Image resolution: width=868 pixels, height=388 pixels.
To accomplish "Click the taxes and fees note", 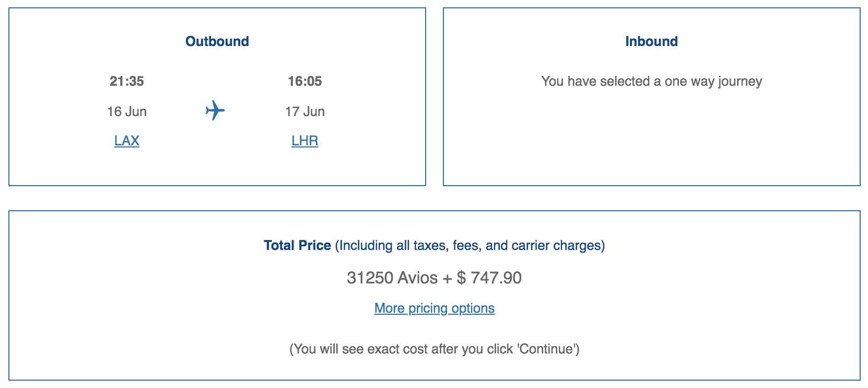I will click(469, 244).
